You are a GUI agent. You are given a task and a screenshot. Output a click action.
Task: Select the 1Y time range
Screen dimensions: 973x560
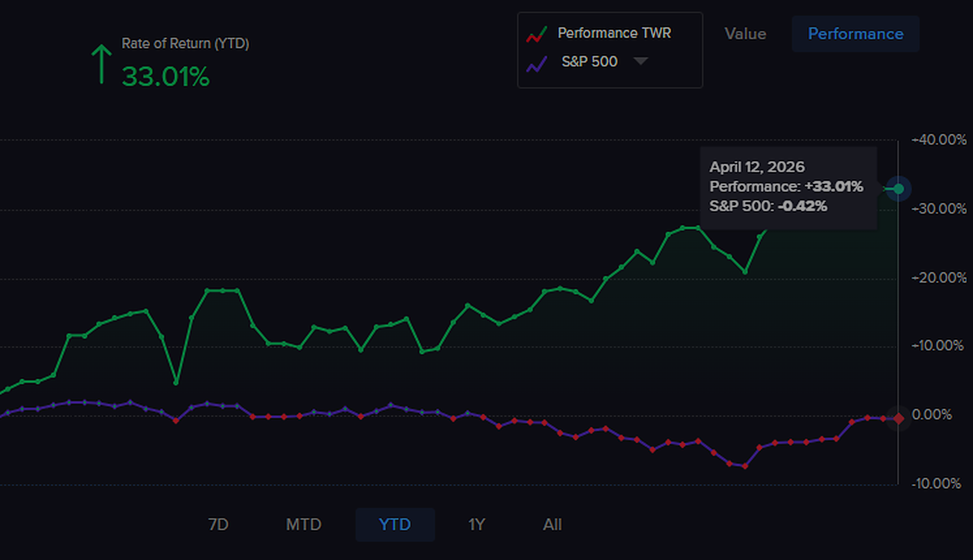tap(476, 524)
